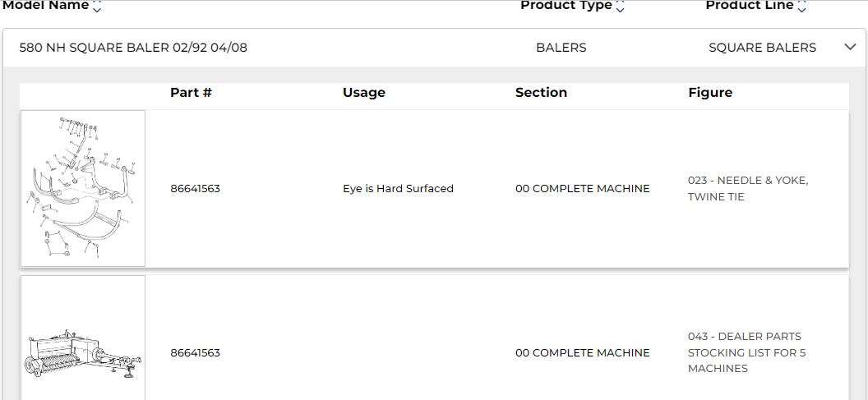The image size is (868, 400).
Task: Sort by Model Name using arrows icon
Action: click(x=97, y=7)
